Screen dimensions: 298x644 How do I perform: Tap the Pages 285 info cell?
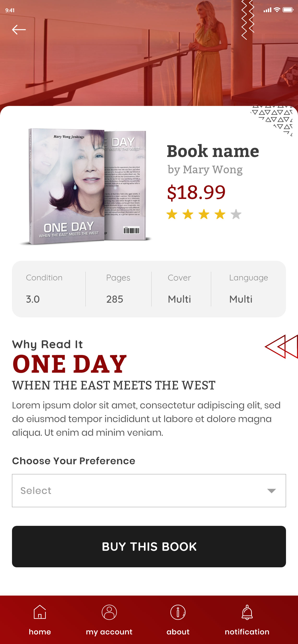[118, 289]
